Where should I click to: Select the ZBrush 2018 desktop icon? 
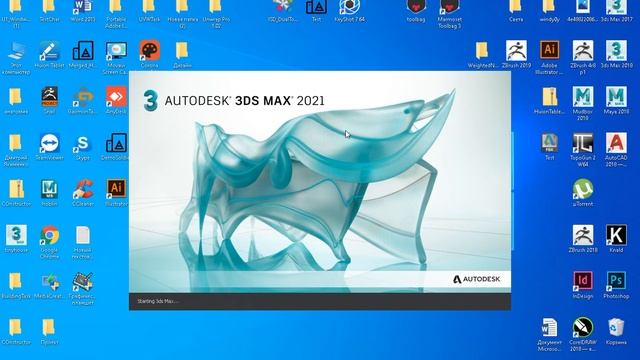coord(583,239)
